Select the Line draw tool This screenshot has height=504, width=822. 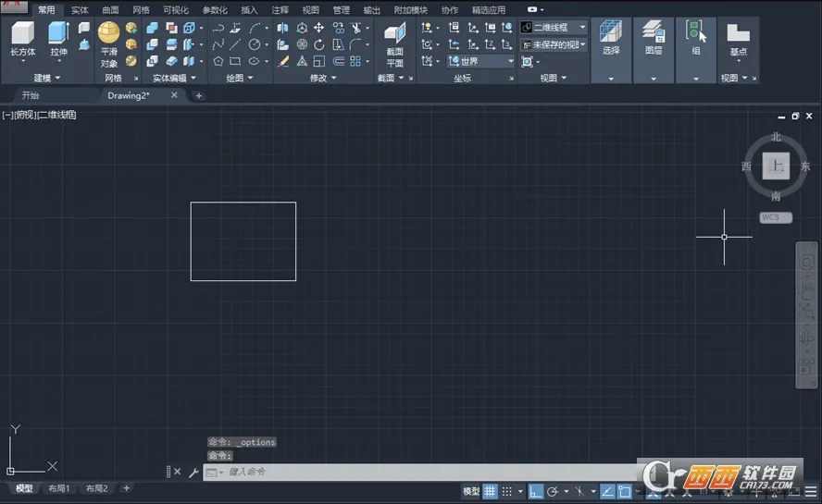click(x=235, y=44)
